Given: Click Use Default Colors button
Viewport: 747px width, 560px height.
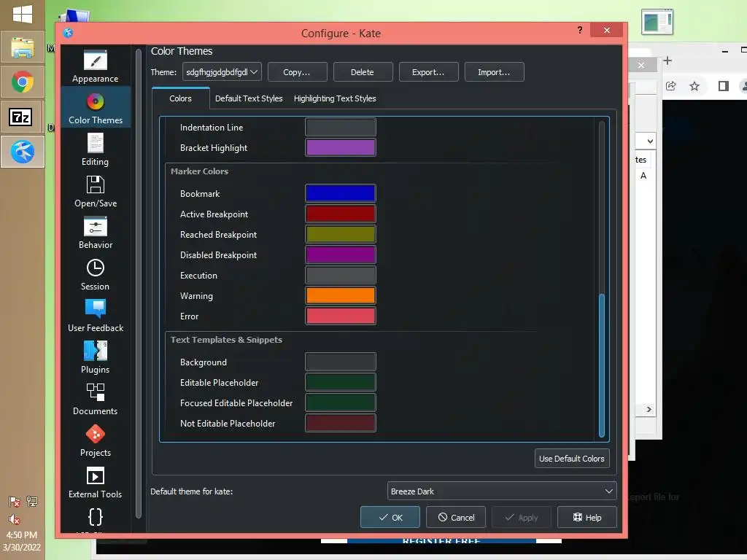Looking at the screenshot, I should [x=572, y=459].
